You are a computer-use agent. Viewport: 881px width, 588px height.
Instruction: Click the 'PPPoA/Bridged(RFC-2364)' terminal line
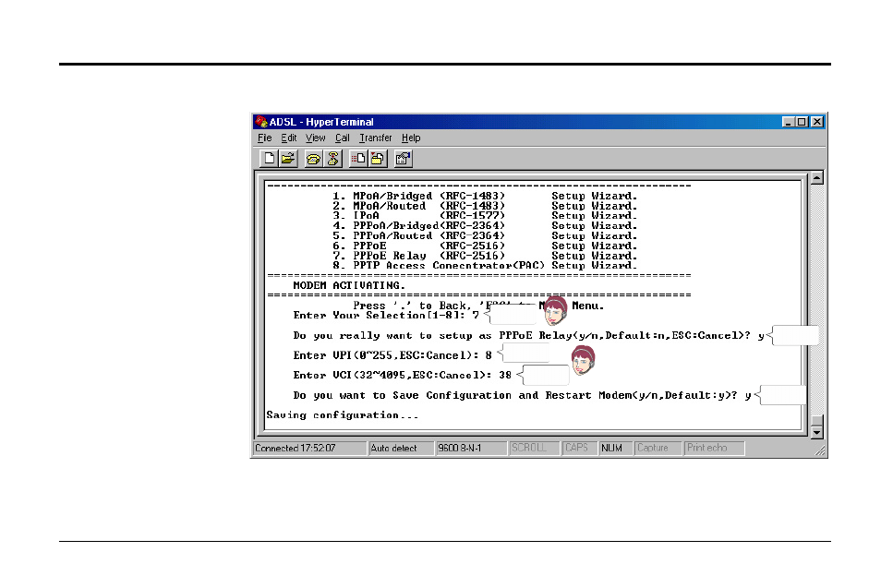(x=485, y=226)
